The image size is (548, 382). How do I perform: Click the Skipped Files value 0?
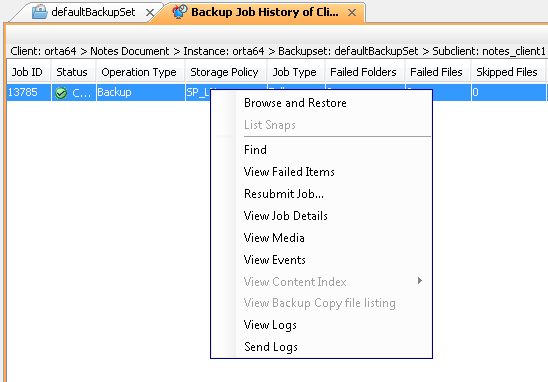509,93
